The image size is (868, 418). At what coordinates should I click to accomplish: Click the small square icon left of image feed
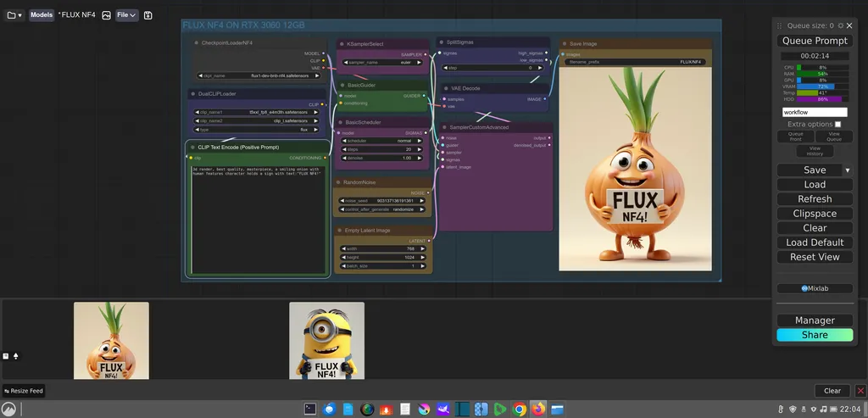pyautogui.click(x=6, y=356)
